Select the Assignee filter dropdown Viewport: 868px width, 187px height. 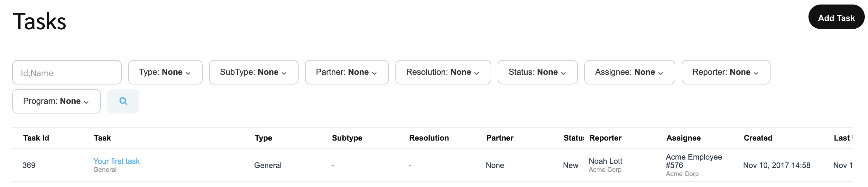[629, 72]
